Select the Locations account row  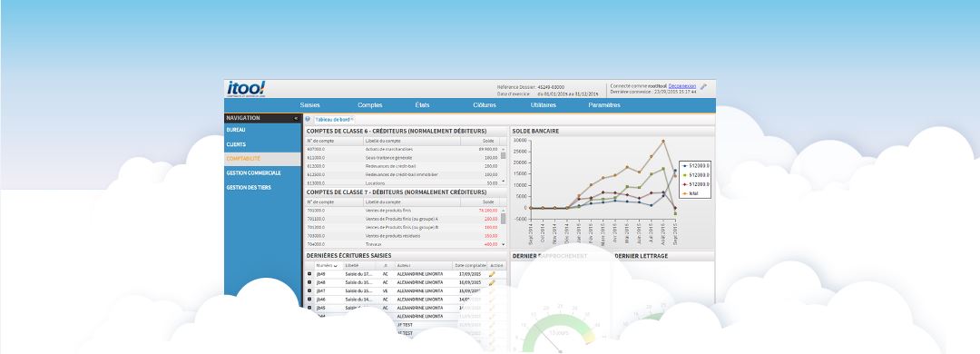tap(403, 182)
